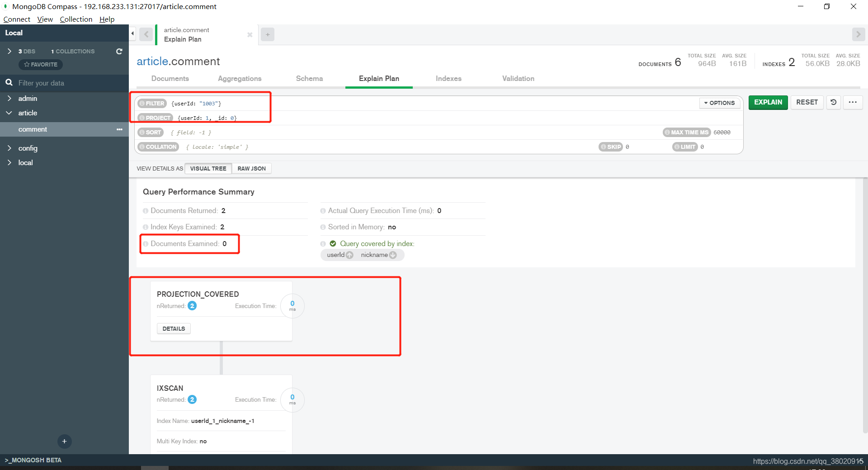Click the SKIP label badge
The image size is (868, 470).
611,147
